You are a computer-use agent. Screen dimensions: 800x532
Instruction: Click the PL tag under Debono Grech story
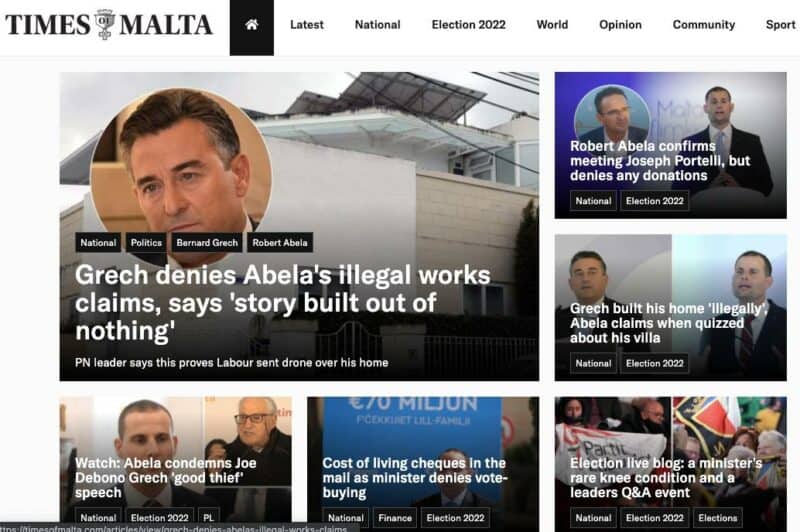click(x=209, y=518)
